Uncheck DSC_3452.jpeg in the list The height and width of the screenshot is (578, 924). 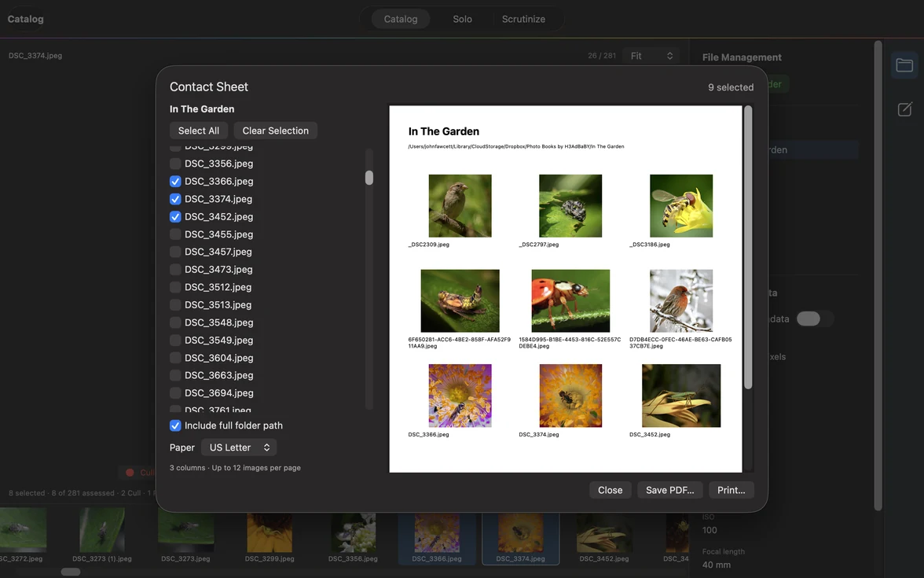tap(175, 216)
